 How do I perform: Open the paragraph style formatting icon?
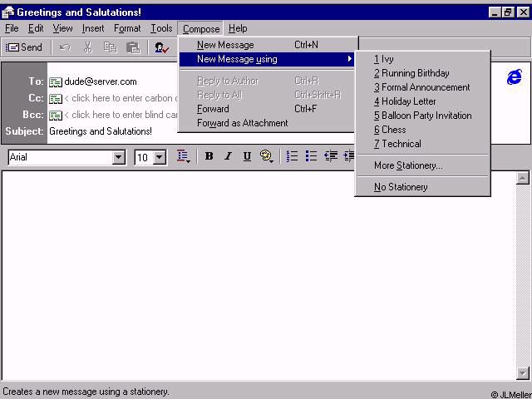183,156
